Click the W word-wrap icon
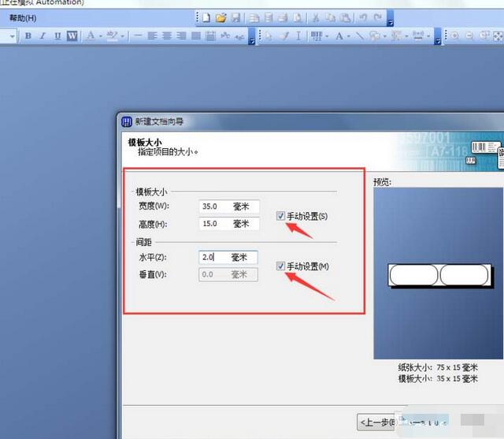The image size is (504, 439). (x=72, y=35)
